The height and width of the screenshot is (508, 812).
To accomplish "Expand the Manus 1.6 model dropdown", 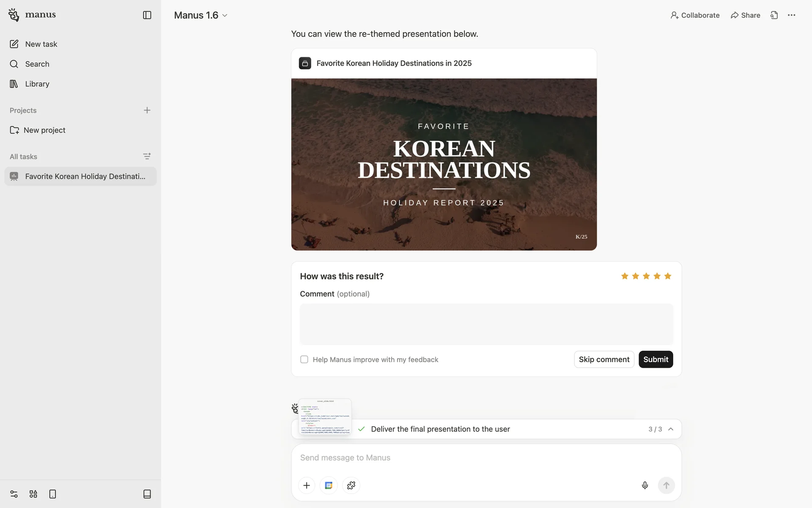I will coord(201,15).
